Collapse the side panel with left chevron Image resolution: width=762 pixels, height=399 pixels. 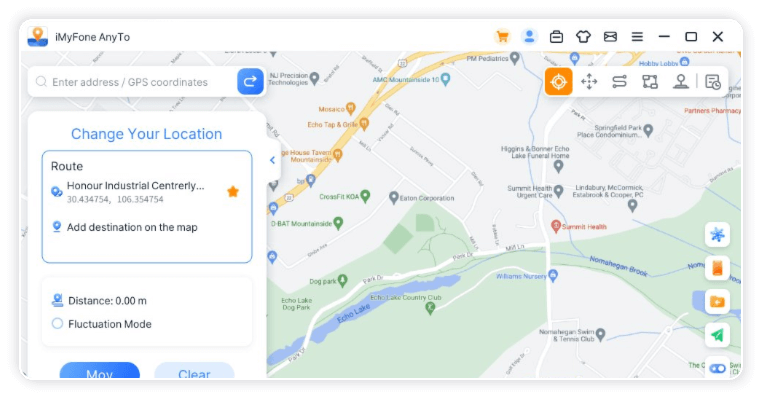pos(273,160)
